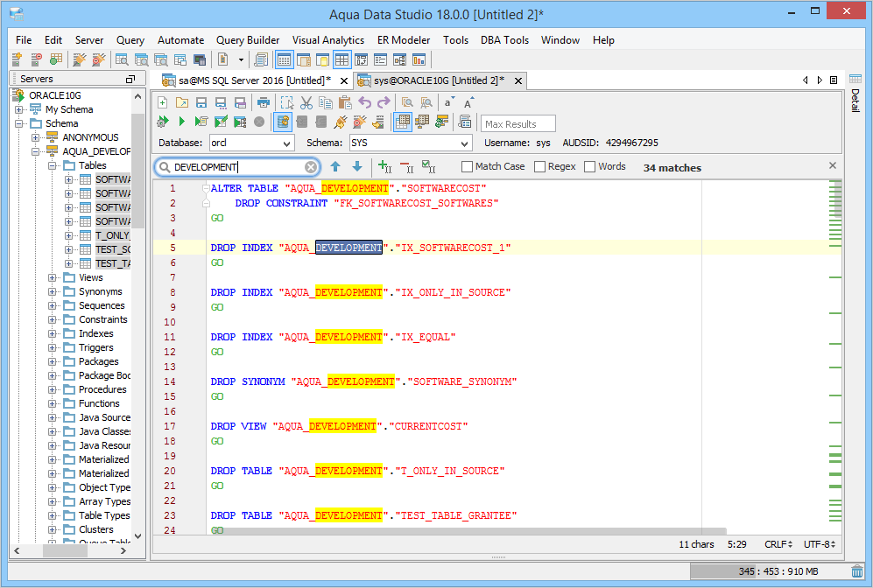873x588 pixels.
Task: Expand the Triggers folder node
Action: point(52,347)
